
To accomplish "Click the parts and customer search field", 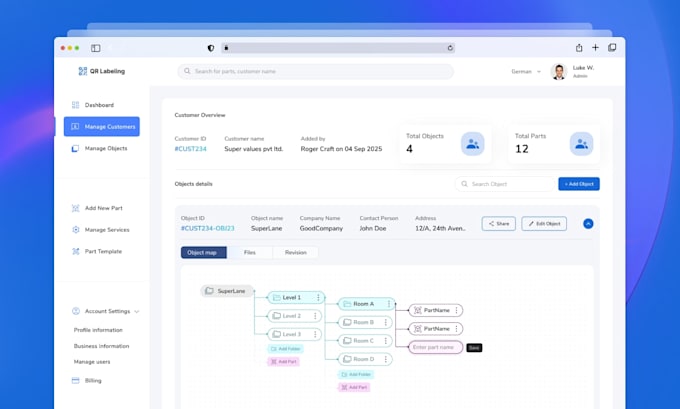I will pos(316,72).
